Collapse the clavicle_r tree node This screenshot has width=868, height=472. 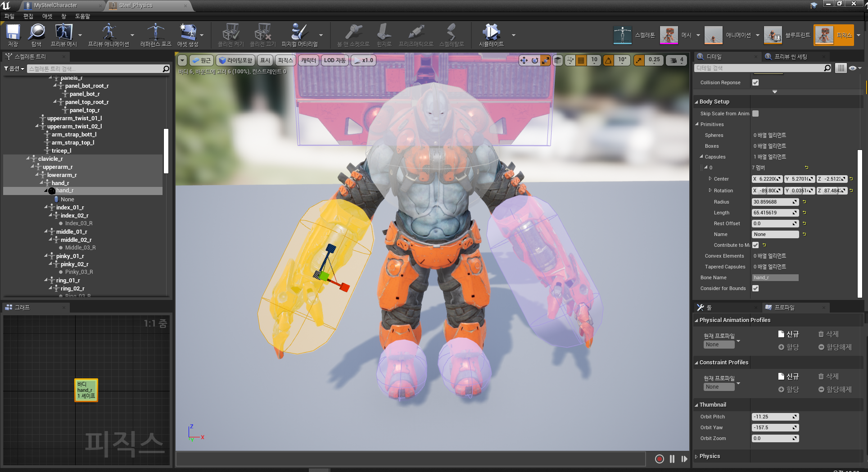pyautogui.click(x=28, y=159)
